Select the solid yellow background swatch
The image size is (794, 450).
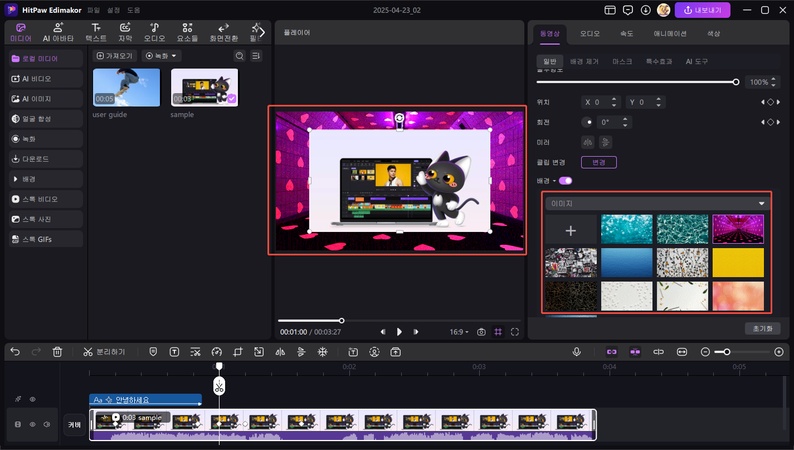click(x=738, y=262)
